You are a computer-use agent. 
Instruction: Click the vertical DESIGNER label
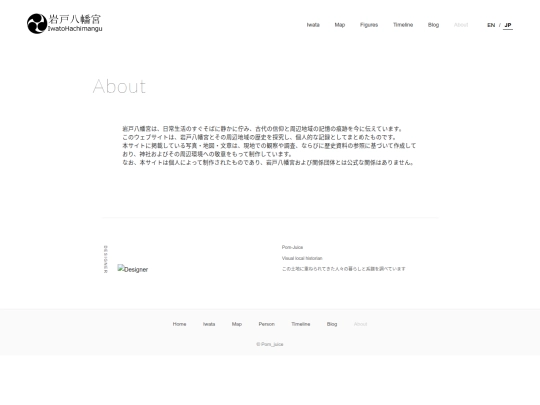click(x=105, y=259)
